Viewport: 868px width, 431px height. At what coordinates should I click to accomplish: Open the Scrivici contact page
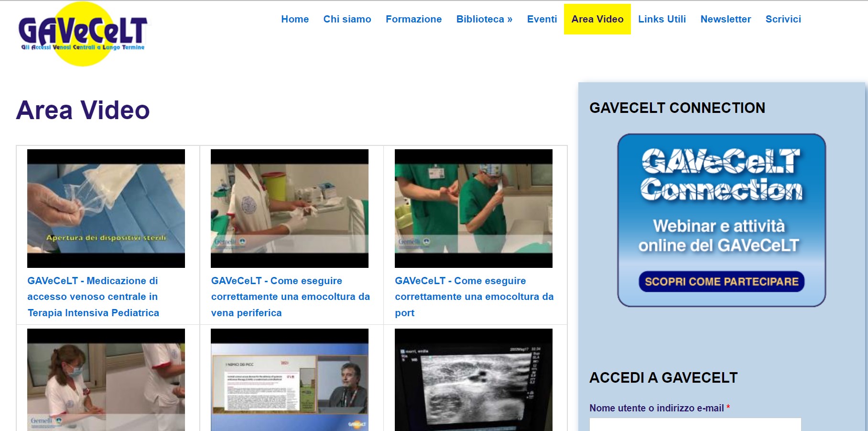coord(783,19)
